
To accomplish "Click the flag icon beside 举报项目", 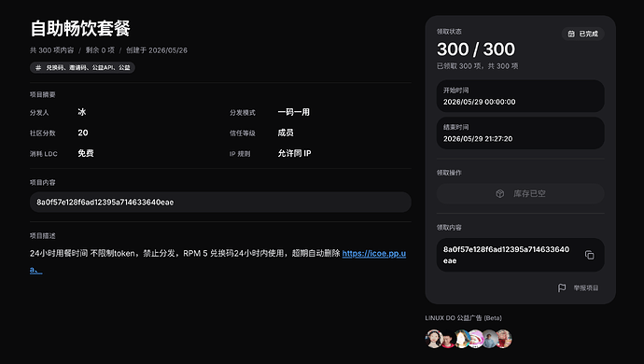I will [x=562, y=288].
